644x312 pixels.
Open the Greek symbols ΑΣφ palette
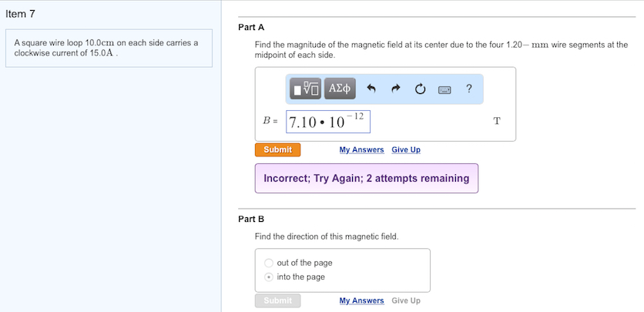click(x=340, y=89)
